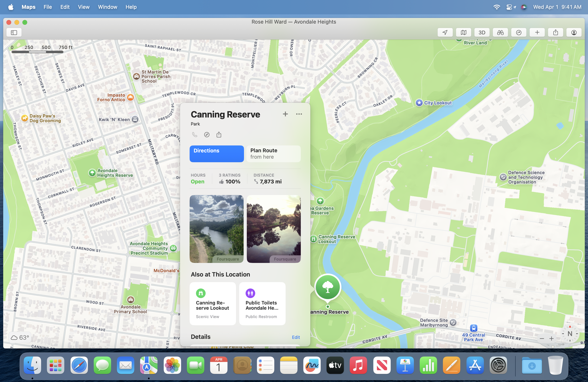
Task: Open the Window menu
Action: (x=107, y=7)
